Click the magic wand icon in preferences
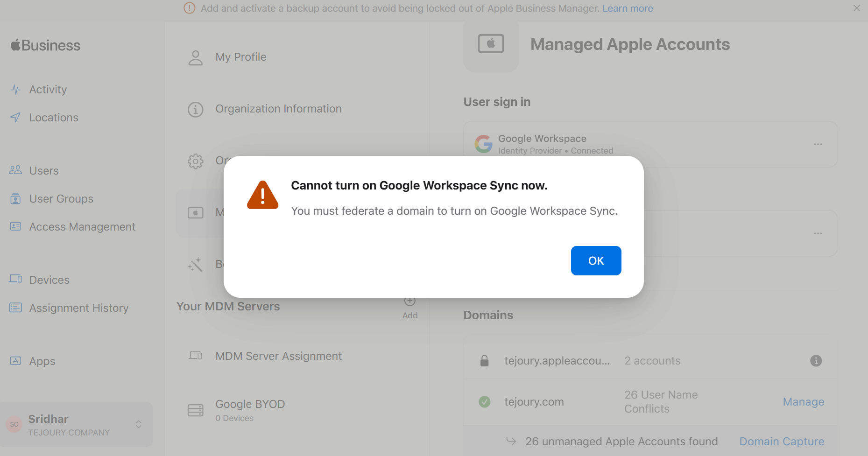This screenshot has height=456, width=868. 195,265
